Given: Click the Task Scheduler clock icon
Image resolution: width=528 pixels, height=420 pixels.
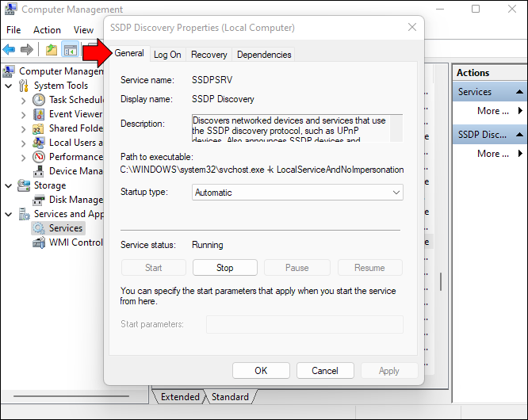Looking at the screenshot, I should tap(39, 100).
